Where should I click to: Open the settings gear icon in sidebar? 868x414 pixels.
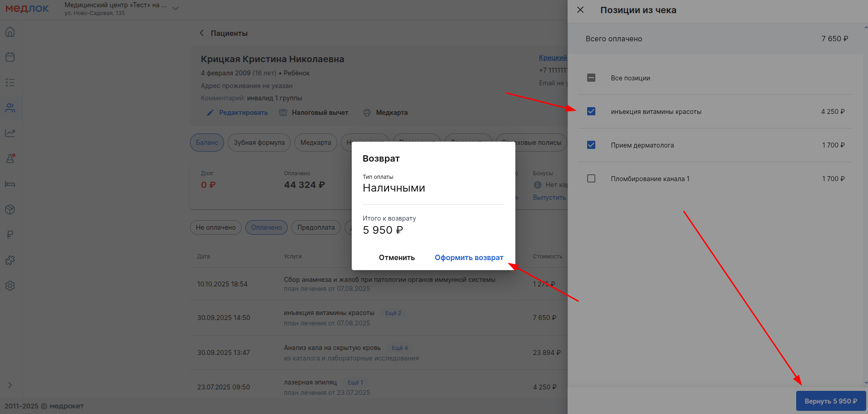[x=10, y=286]
